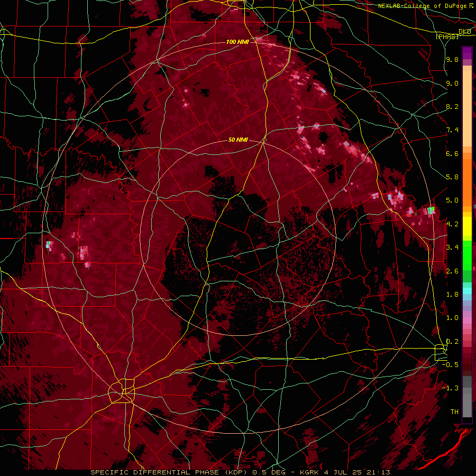Pick the yellow band of the color bar
Viewport: 476px width, 476px height.
pos(467,226)
